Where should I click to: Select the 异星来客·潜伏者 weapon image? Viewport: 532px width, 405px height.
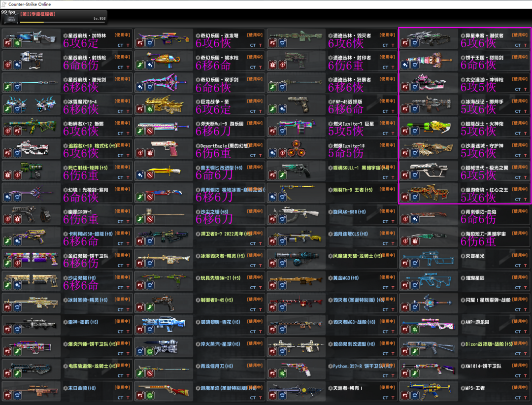(429, 38)
